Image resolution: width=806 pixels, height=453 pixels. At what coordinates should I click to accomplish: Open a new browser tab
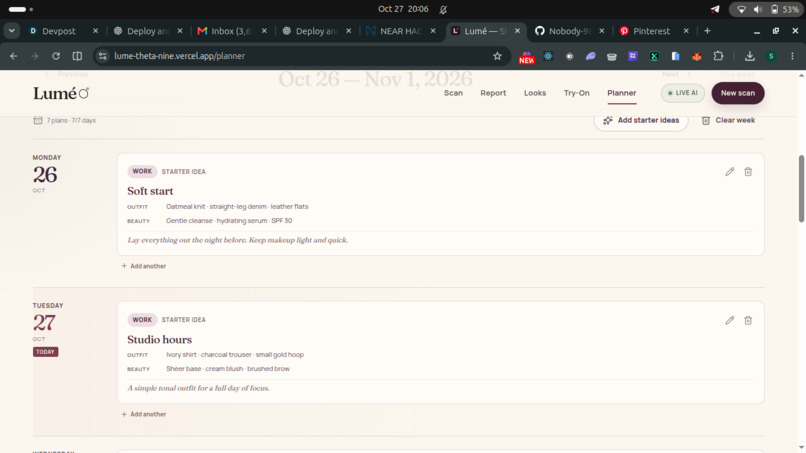tap(707, 31)
